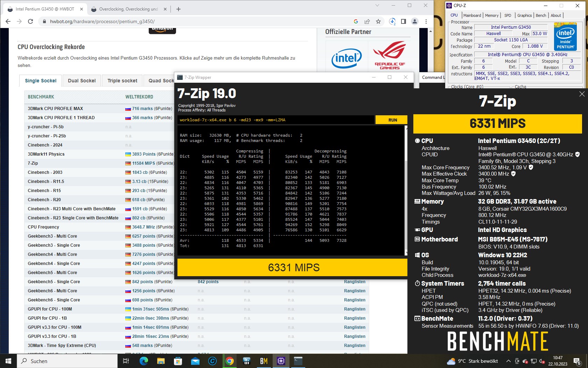Open BenchMate BM taskbar icon
The height and width of the screenshot is (368, 588).
[264, 361]
